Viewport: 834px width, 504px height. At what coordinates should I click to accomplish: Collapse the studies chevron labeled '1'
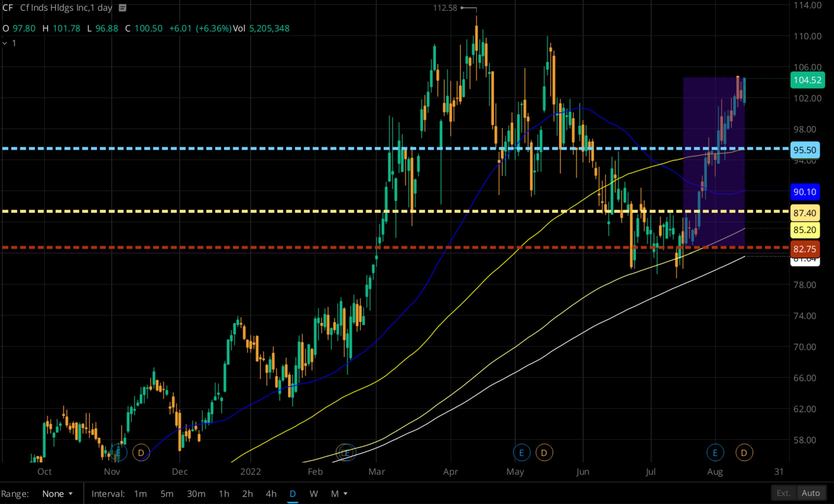point(5,43)
